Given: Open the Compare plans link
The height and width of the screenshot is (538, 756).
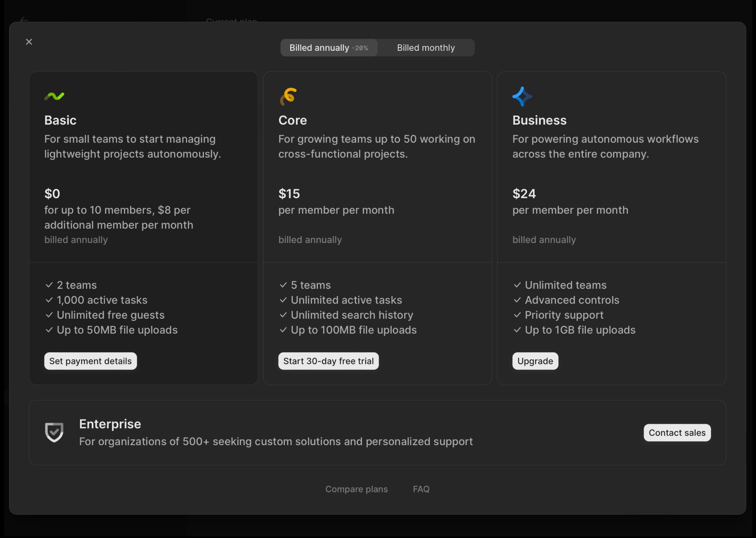Looking at the screenshot, I should tap(356, 489).
